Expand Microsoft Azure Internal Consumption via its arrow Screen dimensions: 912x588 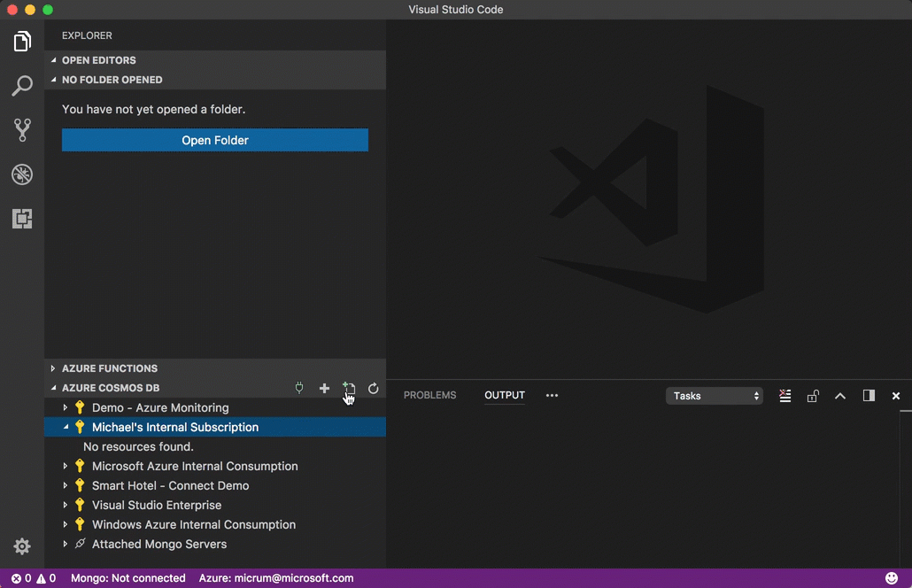tap(66, 467)
